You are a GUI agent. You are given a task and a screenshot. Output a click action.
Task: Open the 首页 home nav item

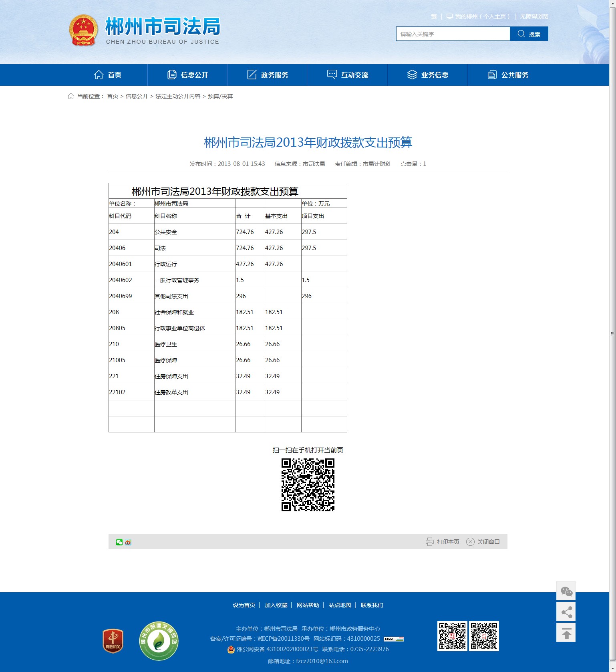coord(108,75)
